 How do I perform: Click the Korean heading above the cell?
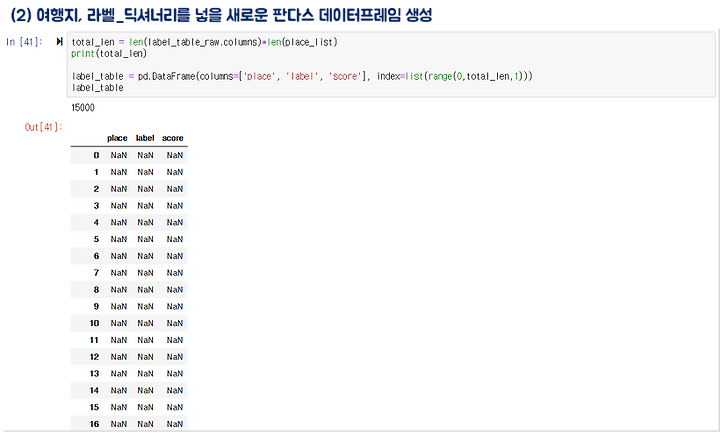(x=221, y=15)
